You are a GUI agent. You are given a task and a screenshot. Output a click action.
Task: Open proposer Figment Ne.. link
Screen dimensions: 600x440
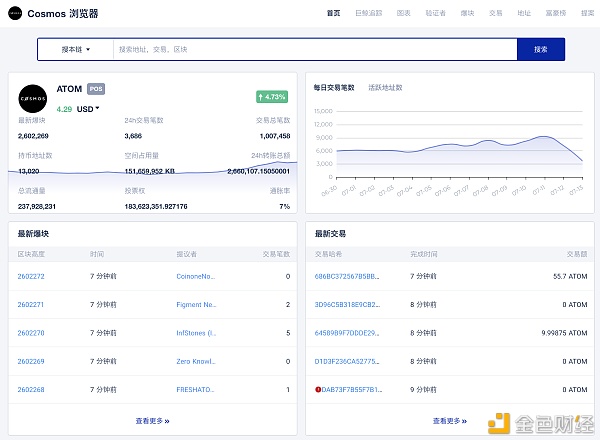196,305
